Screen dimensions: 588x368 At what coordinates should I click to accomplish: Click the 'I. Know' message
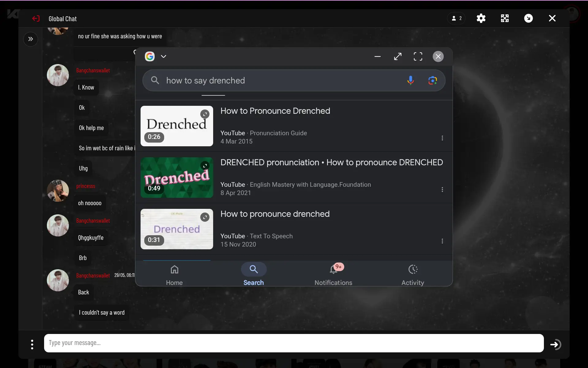[x=86, y=87]
